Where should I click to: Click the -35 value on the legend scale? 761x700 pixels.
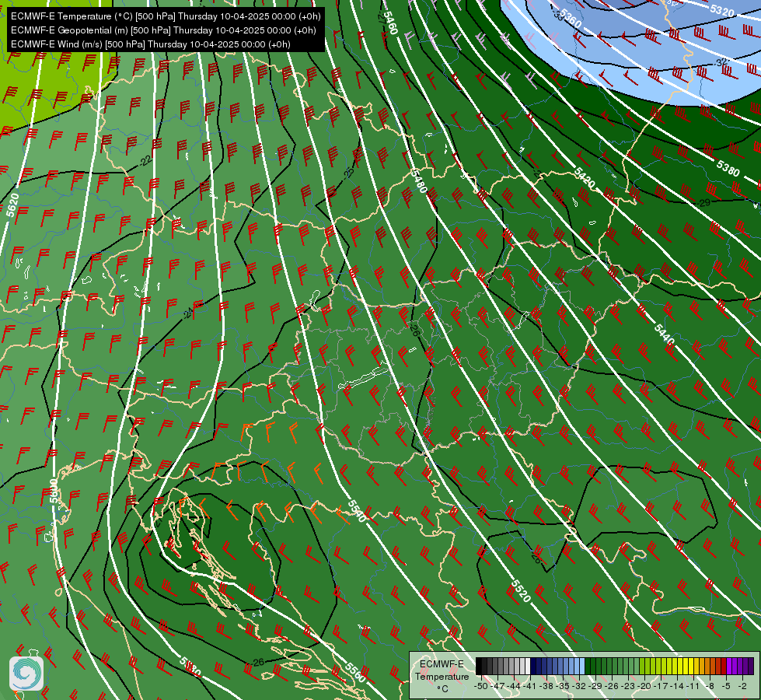pos(563,686)
